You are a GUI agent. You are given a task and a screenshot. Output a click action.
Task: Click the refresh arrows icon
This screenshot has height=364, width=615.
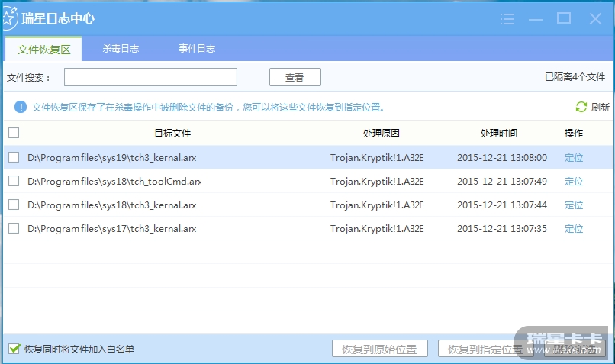(x=581, y=107)
